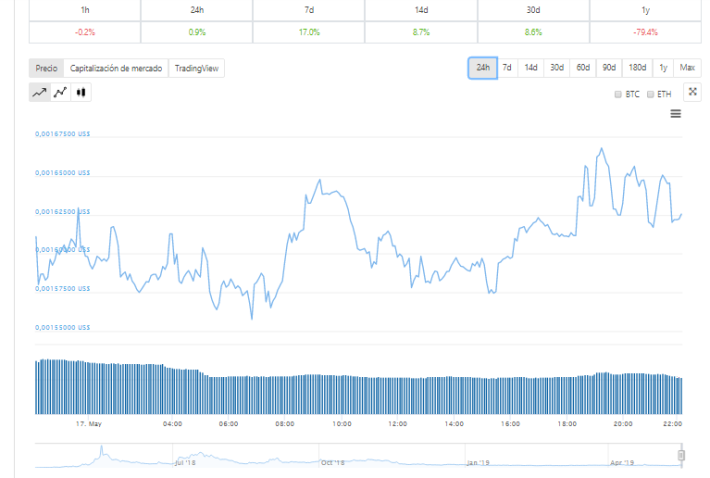Enable BTC comparison checkbox
Viewport: 710px width, 478px height.
click(618, 94)
